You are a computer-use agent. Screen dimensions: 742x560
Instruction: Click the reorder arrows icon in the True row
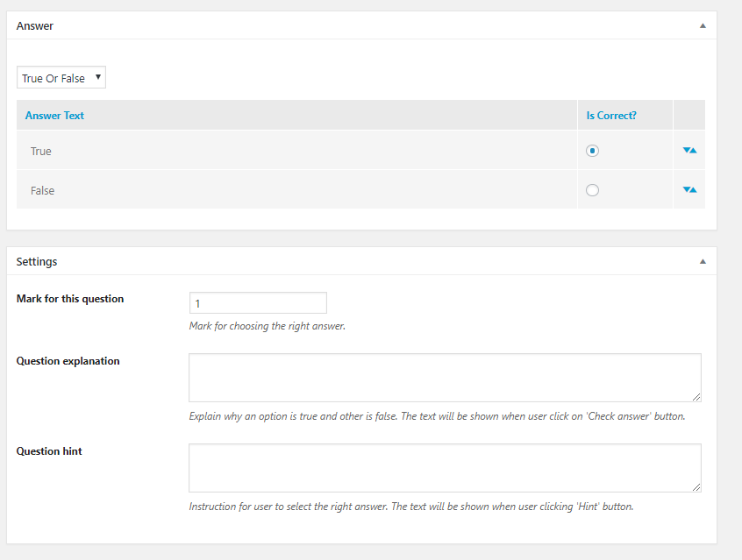click(x=689, y=151)
